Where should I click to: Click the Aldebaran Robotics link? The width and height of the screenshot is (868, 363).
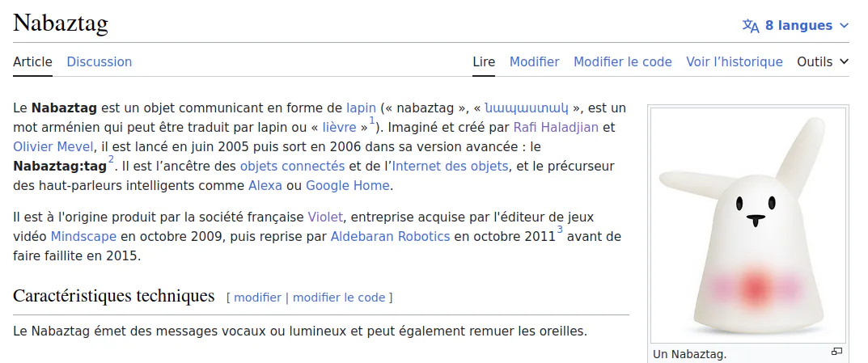tap(390, 237)
